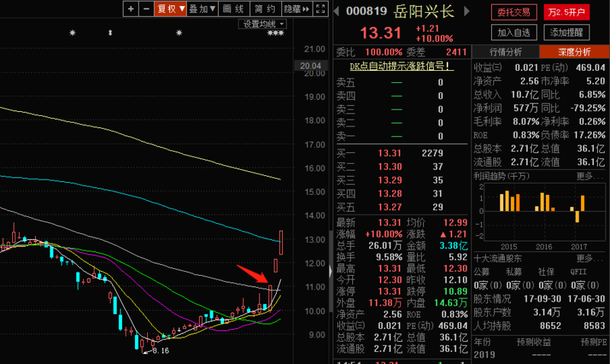Click the plus zoom-in chart button

[x=131, y=9]
